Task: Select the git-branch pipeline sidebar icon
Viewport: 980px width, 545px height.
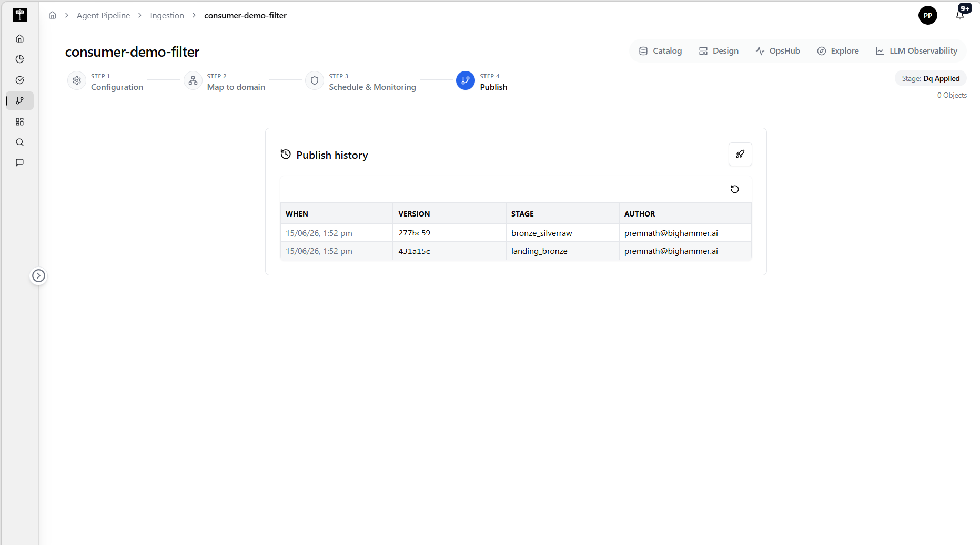Action: point(19,100)
